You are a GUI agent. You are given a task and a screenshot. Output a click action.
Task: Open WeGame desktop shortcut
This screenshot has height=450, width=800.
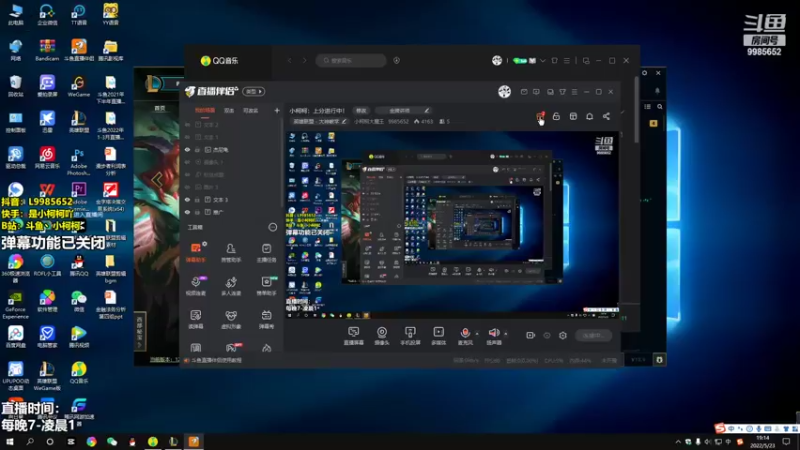tap(79, 86)
